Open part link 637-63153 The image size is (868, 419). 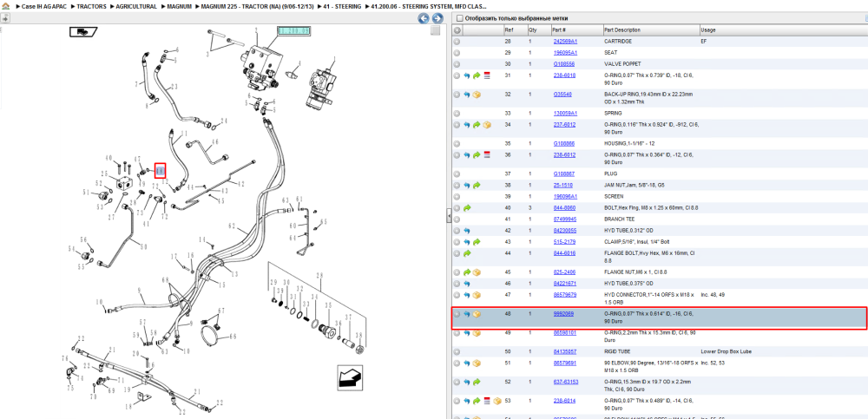pyautogui.click(x=566, y=382)
